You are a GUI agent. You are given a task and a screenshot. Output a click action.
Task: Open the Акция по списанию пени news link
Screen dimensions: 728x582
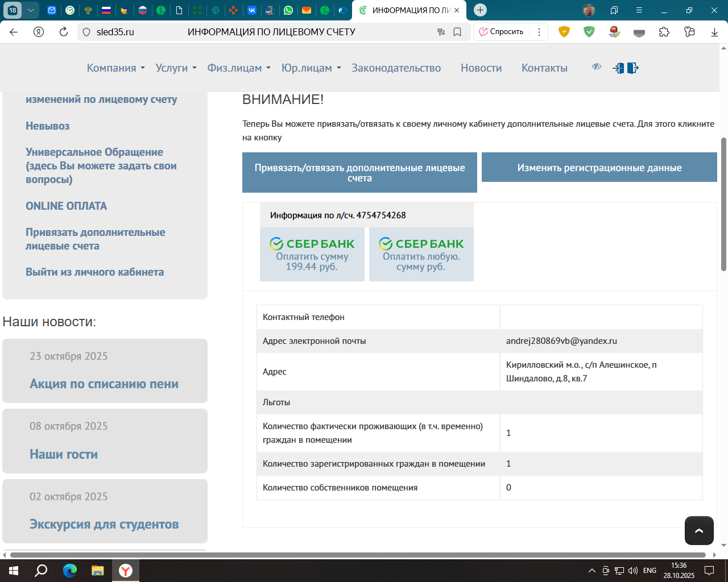tap(104, 384)
